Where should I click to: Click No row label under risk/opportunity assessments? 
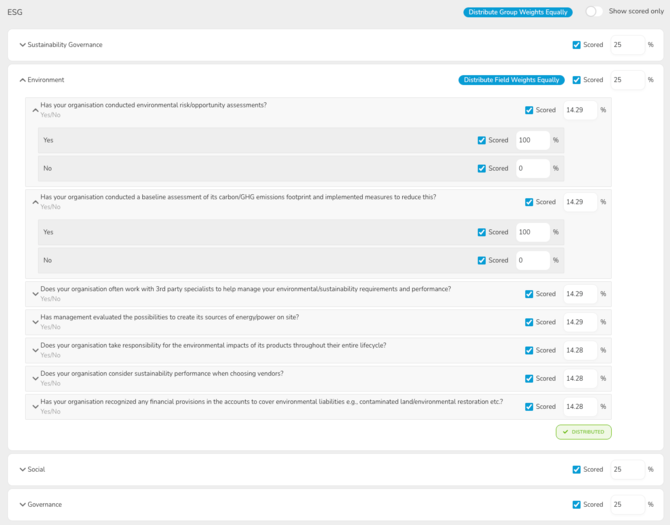click(47, 168)
